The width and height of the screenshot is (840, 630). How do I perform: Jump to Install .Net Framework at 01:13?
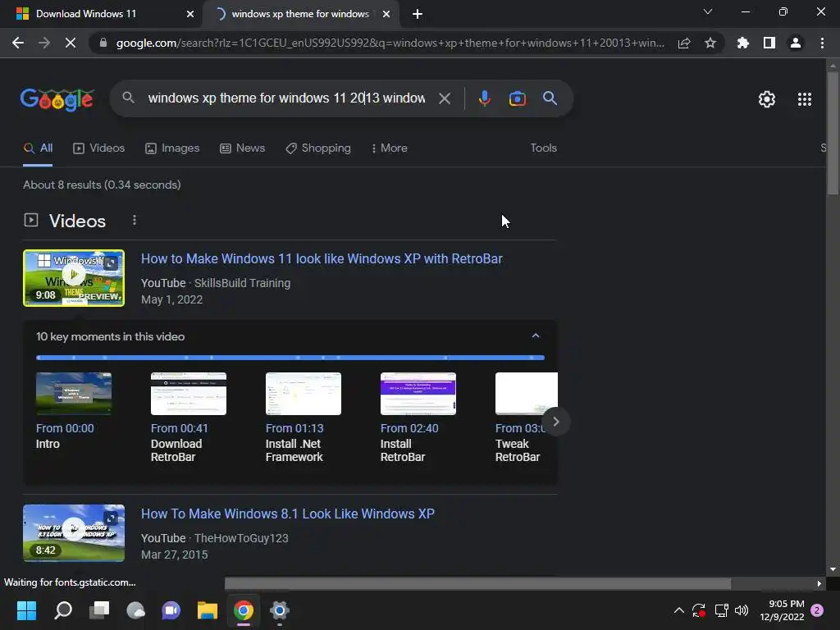304,418
